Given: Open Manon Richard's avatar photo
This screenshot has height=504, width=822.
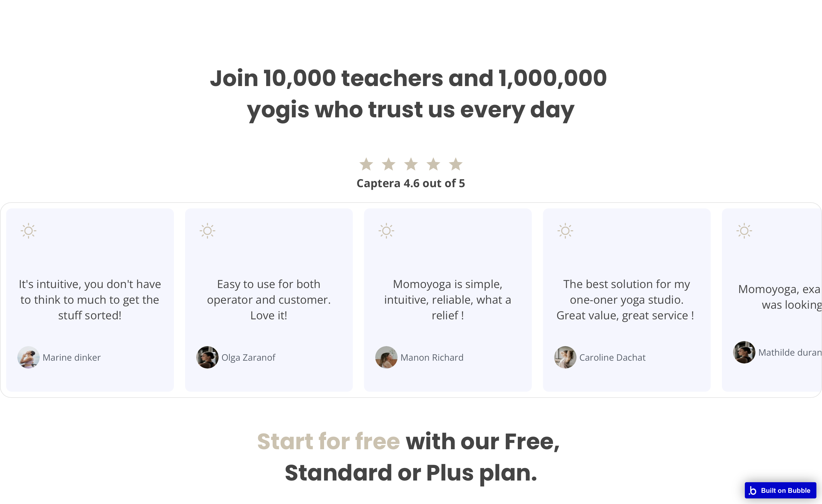Looking at the screenshot, I should (x=386, y=357).
